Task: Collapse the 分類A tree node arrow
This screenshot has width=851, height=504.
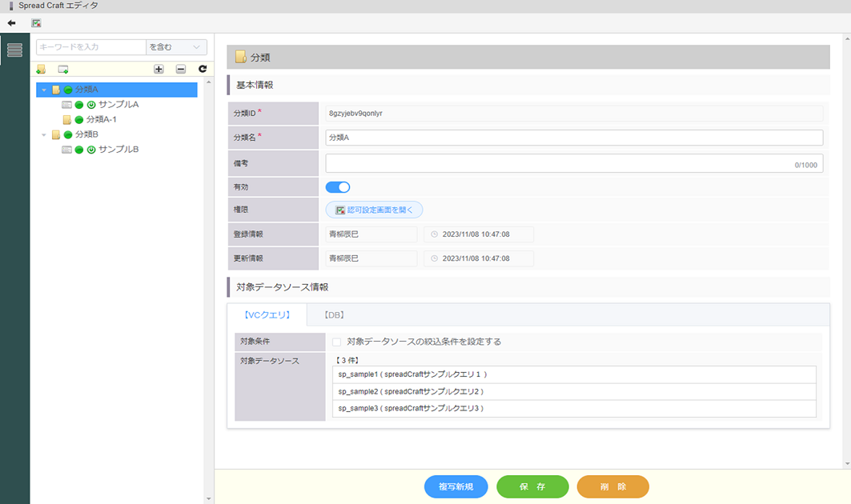Action: click(44, 90)
